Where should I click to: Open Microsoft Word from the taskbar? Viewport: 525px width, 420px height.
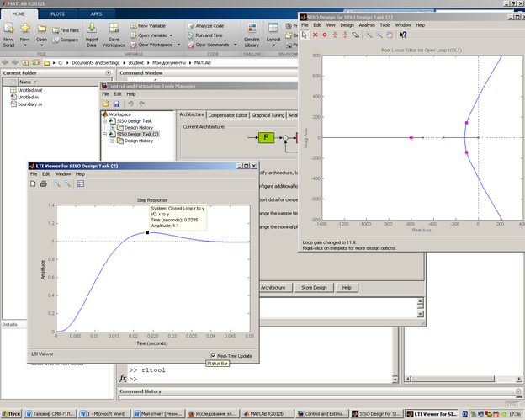(105, 414)
